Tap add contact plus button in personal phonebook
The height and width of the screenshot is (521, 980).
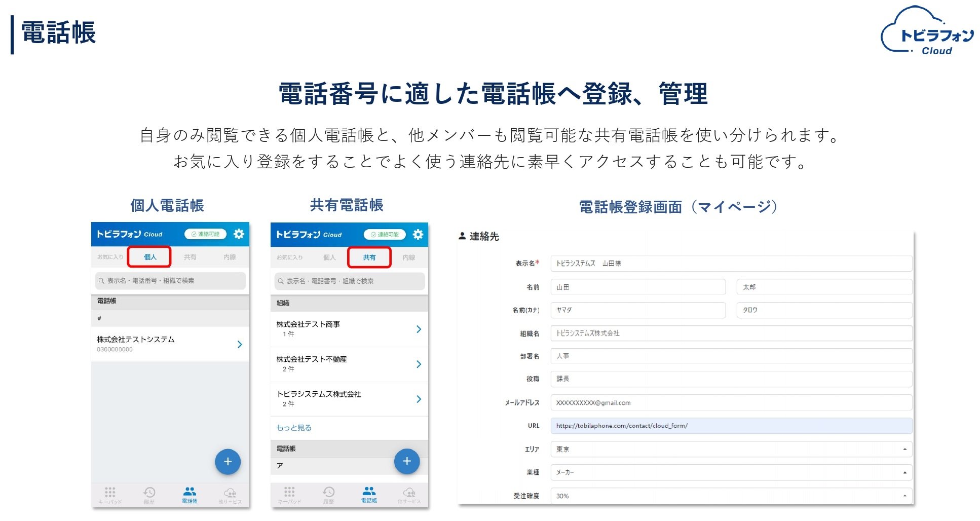click(x=228, y=462)
